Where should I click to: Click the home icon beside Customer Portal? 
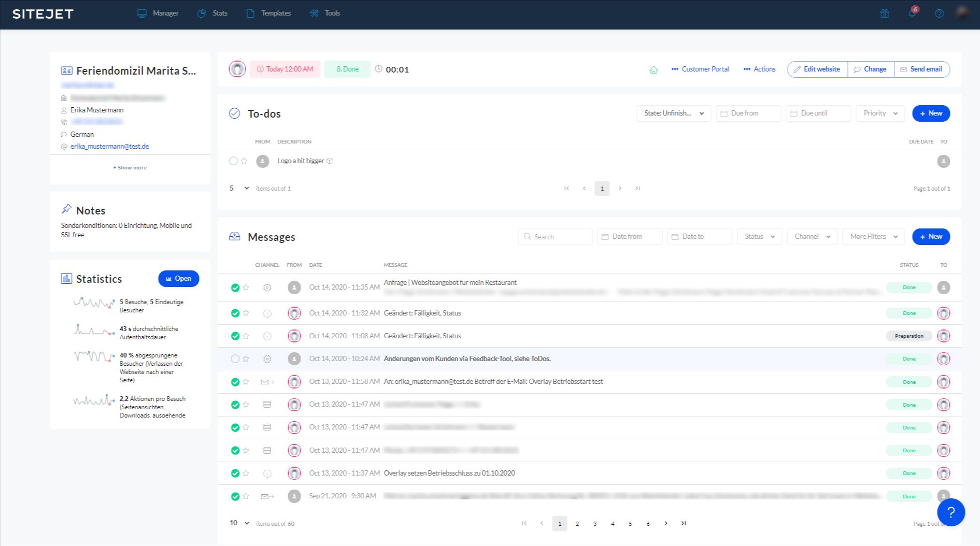point(654,70)
